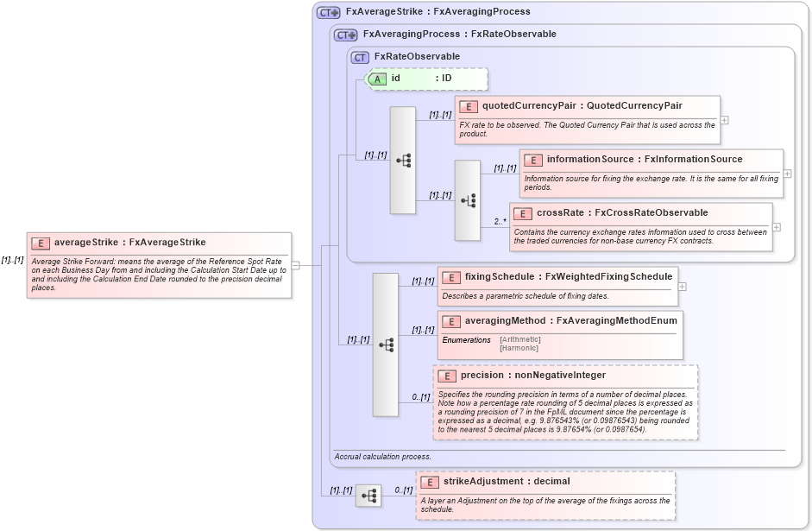The image size is (812, 531).
Task: Select the E icon of quotedCurrencyPair
Action: click(x=470, y=105)
